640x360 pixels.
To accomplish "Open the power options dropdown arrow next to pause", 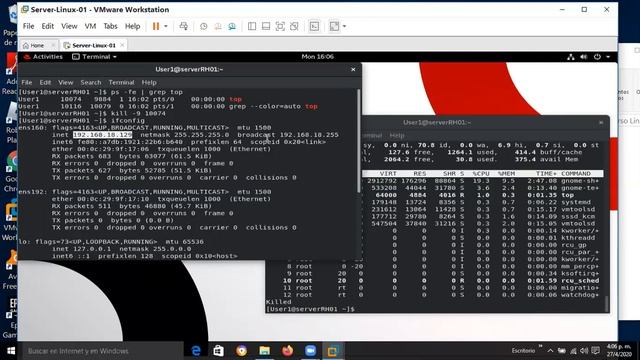I will (x=166, y=26).
